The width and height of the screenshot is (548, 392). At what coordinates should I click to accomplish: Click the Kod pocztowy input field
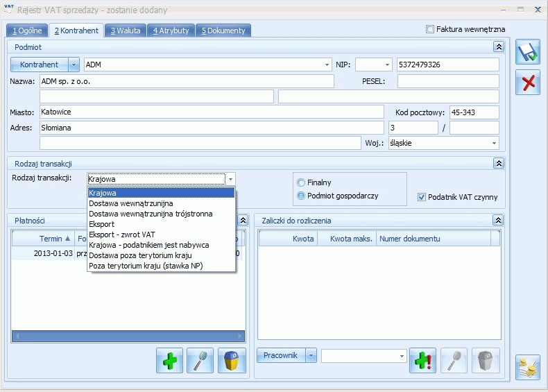(x=474, y=112)
